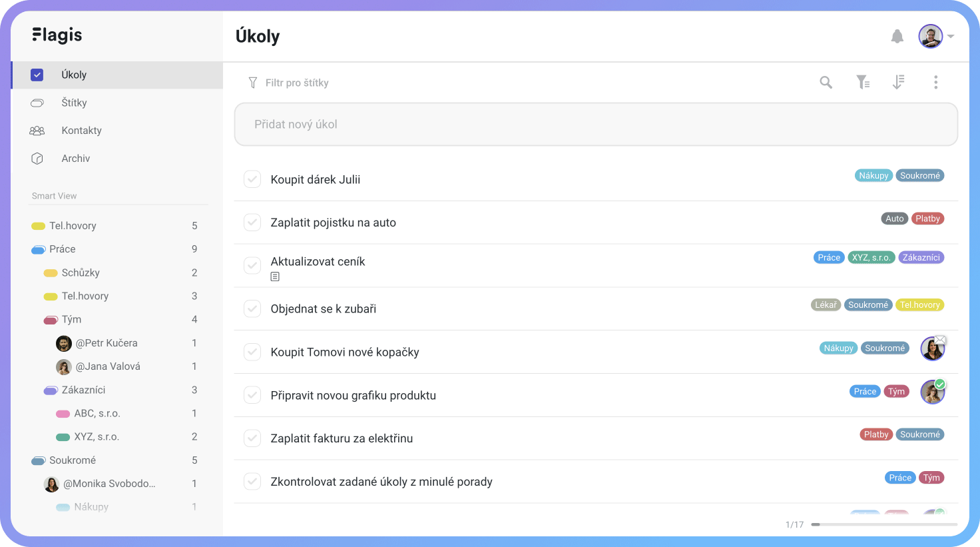Click the search magnifier icon
The image size is (980, 547).
click(826, 82)
